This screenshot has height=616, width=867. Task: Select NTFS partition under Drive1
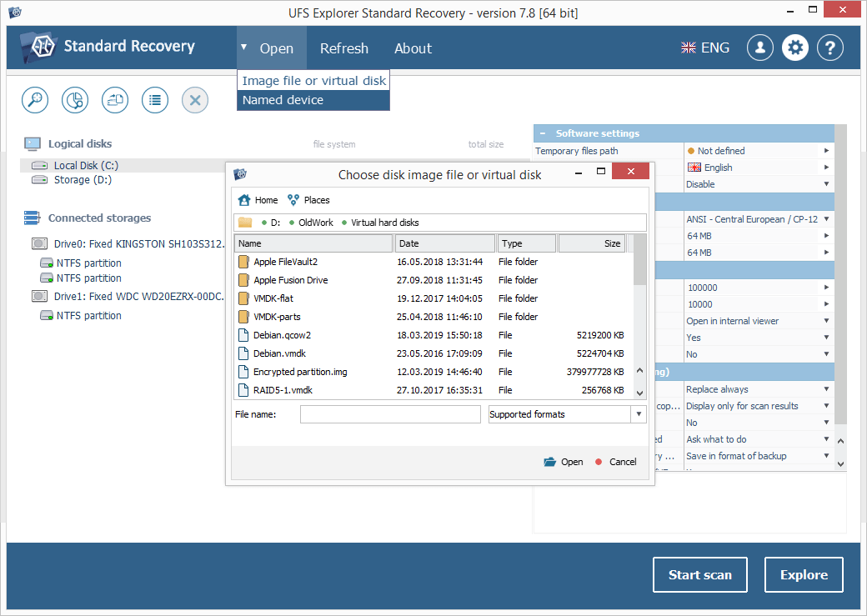point(88,315)
